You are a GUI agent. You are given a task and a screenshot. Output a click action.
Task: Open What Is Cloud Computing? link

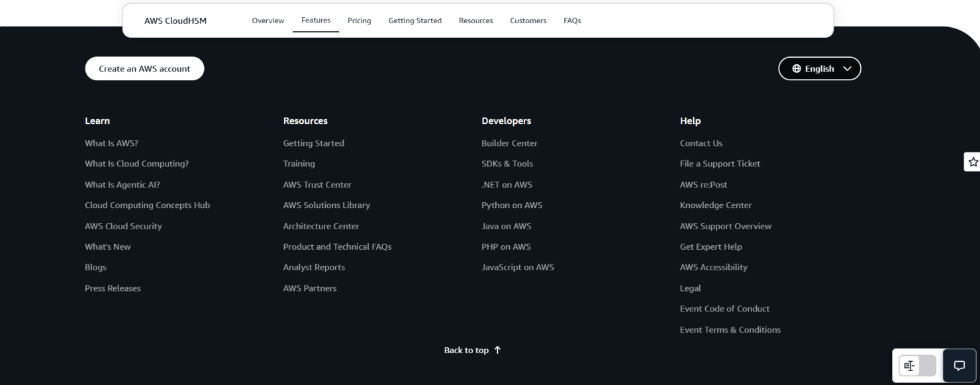click(x=137, y=164)
